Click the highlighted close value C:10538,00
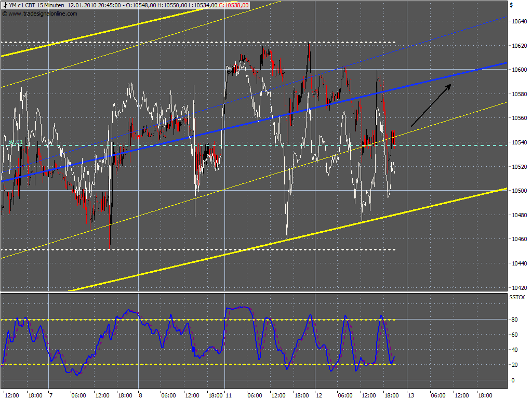532x399 pixels. (234, 5)
